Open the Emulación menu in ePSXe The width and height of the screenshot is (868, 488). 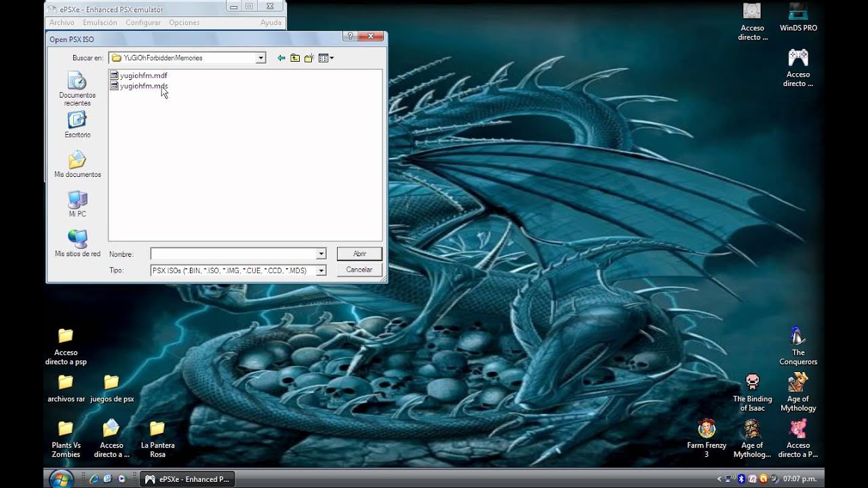[100, 22]
